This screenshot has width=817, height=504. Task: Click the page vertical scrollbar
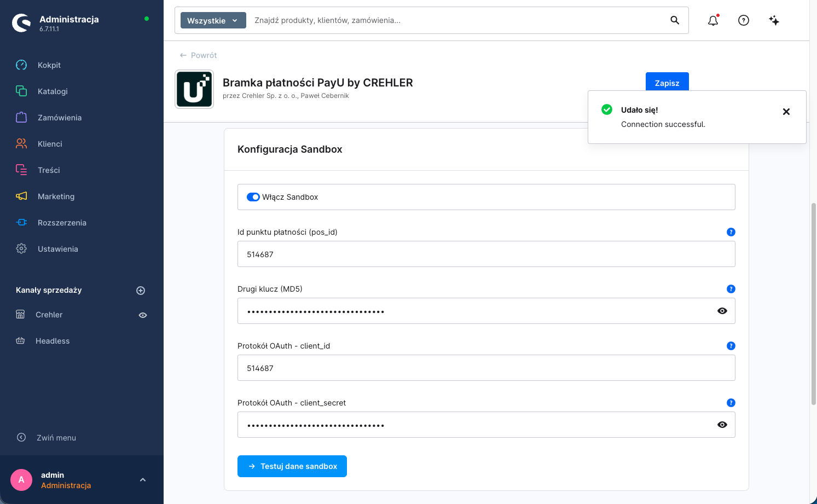pos(814,304)
